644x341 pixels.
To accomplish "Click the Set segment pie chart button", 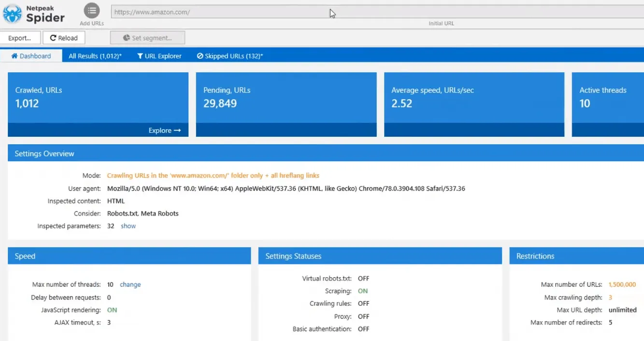I will coord(147,38).
